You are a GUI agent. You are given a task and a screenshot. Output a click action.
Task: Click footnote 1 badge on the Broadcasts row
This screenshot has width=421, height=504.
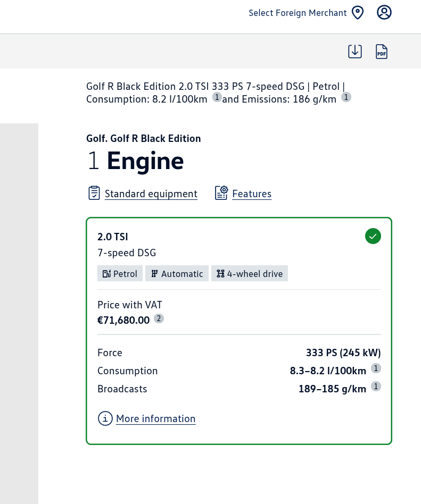(x=376, y=387)
